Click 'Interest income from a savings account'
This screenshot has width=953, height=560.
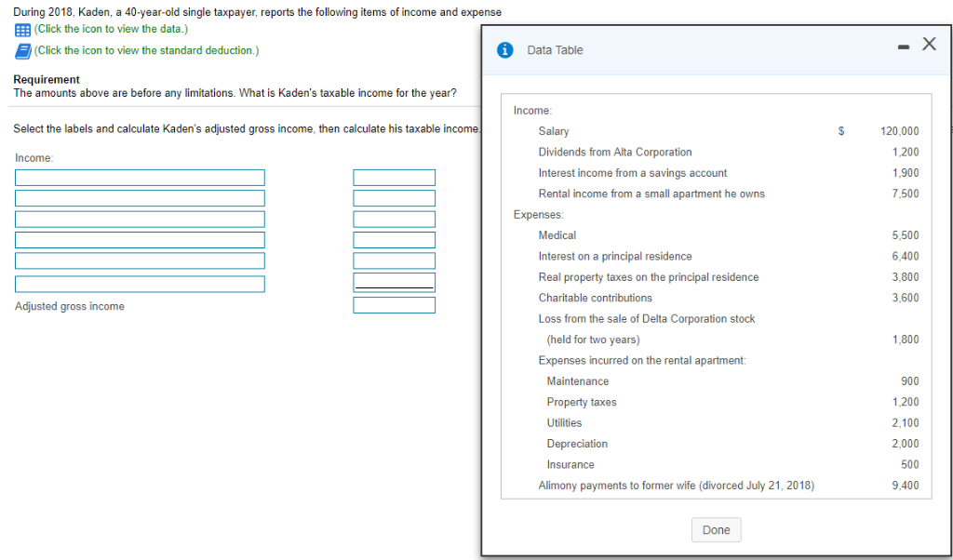(633, 173)
